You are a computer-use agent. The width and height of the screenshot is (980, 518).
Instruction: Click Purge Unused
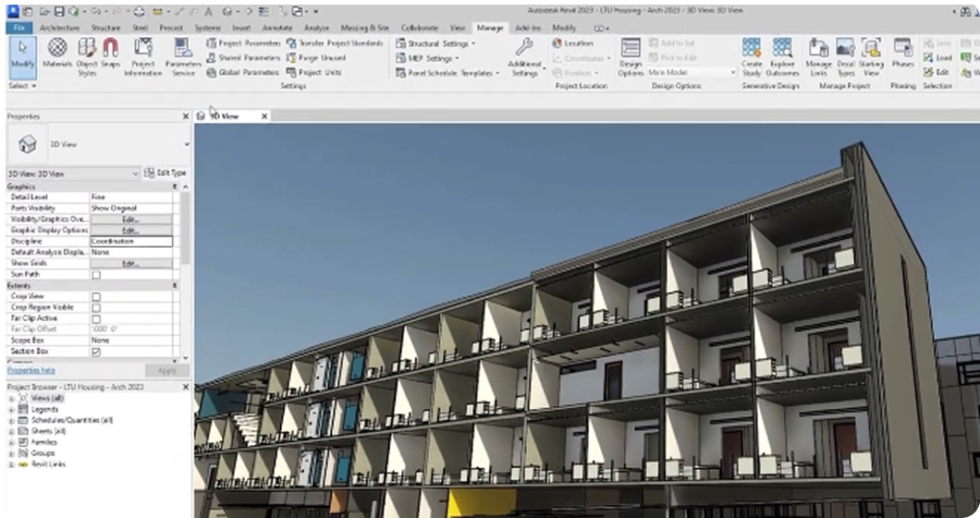coord(315,57)
